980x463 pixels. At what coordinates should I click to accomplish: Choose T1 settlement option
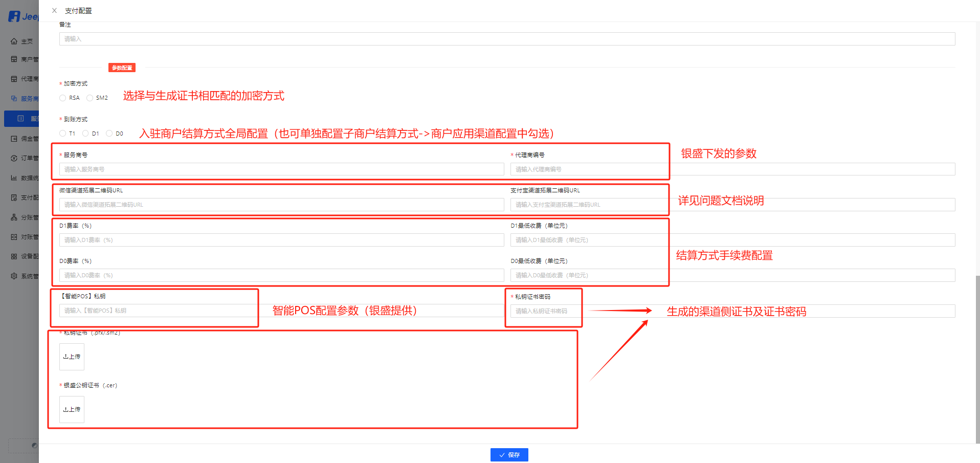62,134
